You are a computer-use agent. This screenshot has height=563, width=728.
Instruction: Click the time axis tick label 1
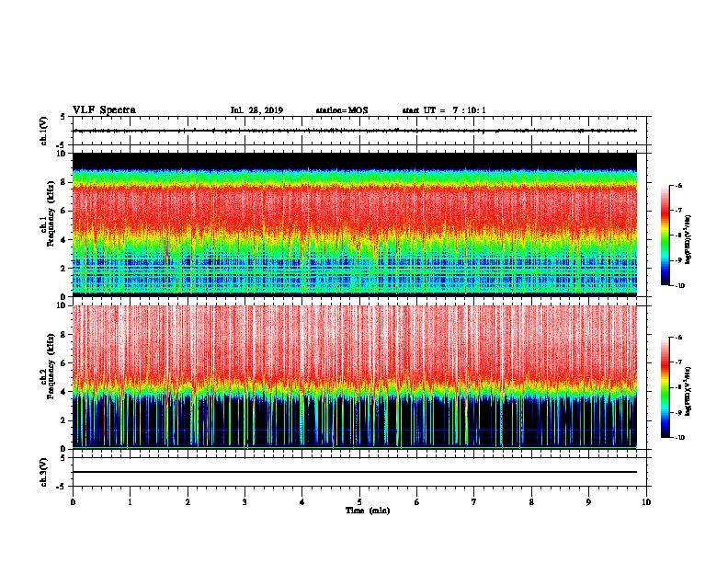click(130, 502)
